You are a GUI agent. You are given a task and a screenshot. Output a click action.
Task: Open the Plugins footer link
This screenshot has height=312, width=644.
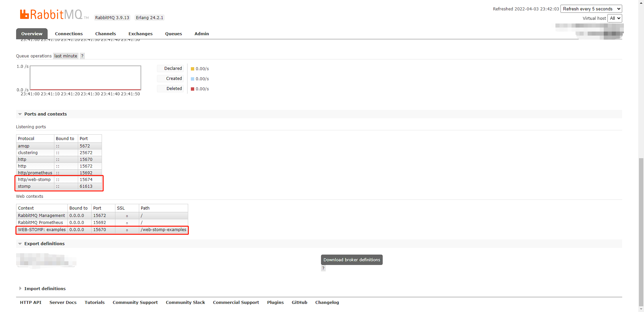coord(275,303)
